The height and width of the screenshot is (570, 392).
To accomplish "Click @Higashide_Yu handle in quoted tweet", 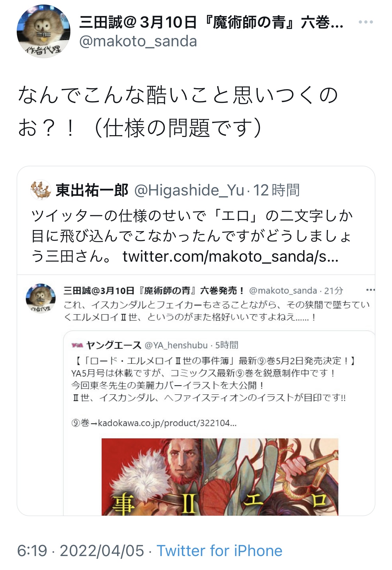I will click(189, 190).
